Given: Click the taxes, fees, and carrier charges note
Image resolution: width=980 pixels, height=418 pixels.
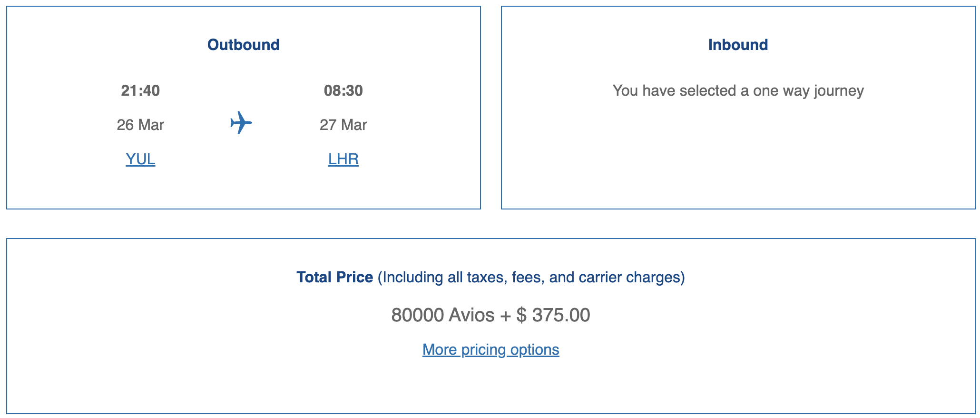Looking at the screenshot, I should coord(531,277).
